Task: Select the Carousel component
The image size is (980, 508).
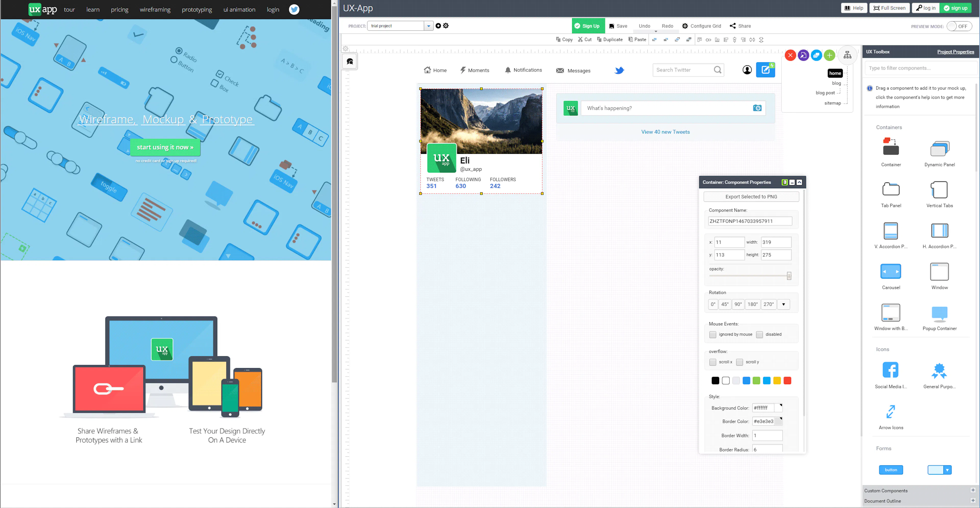Action: coord(891,276)
